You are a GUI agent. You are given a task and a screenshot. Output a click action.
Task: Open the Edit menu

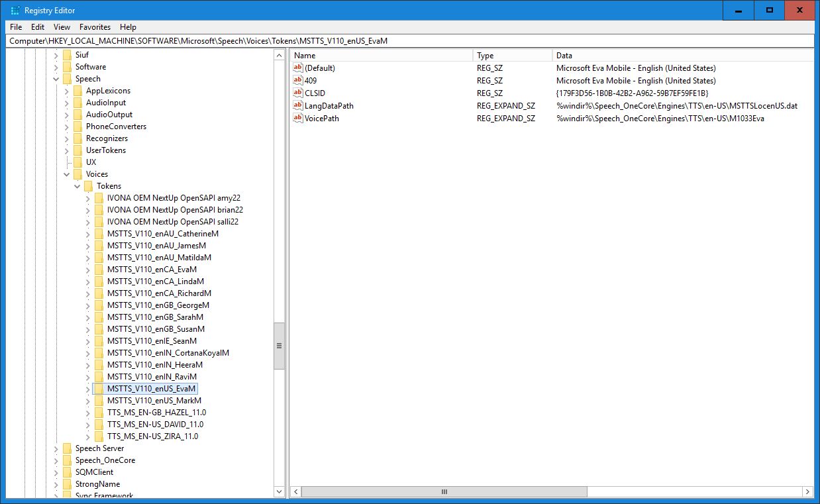tap(38, 27)
